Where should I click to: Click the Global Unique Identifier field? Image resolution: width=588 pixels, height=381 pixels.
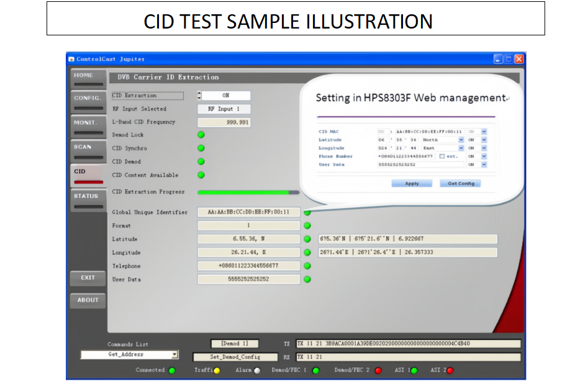pyautogui.click(x=248, y=212)
